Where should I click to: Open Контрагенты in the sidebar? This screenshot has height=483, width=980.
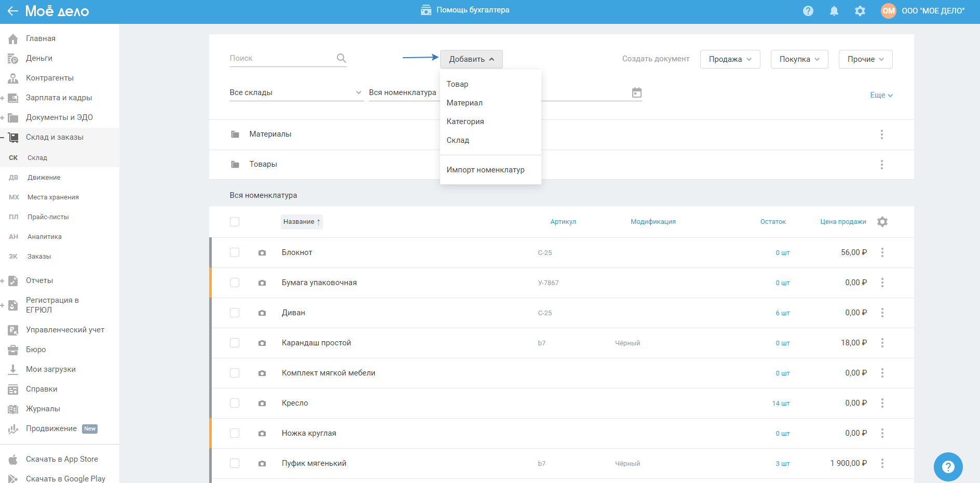[x=50, y=78]
